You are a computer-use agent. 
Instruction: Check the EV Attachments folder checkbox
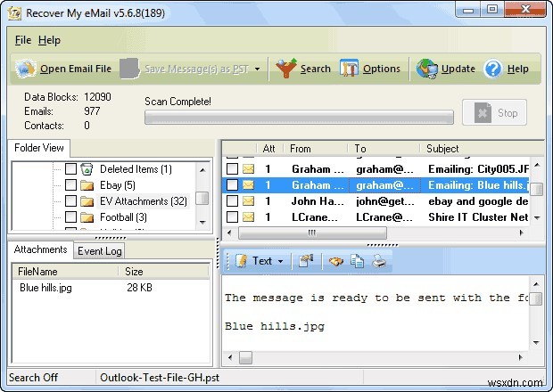click(70, 201)
